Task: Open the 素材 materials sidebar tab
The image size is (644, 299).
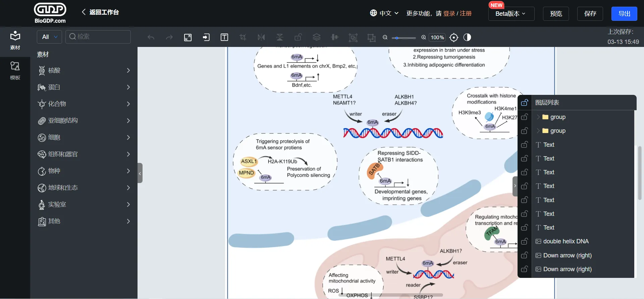Action: (15, 40)
